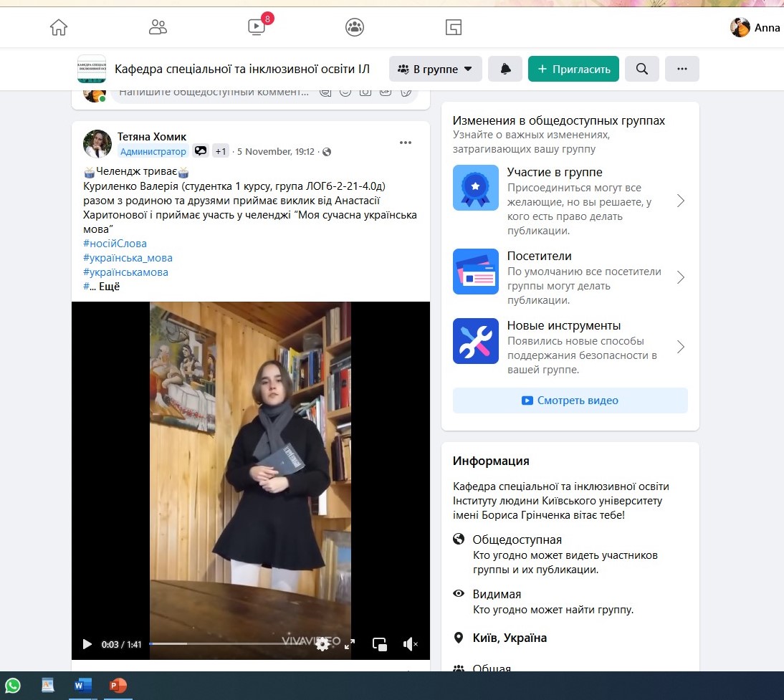Image resolution: width=784 pixels, height=700 pixels.
Task: Unmute the video sound
Action: point(410,644)
